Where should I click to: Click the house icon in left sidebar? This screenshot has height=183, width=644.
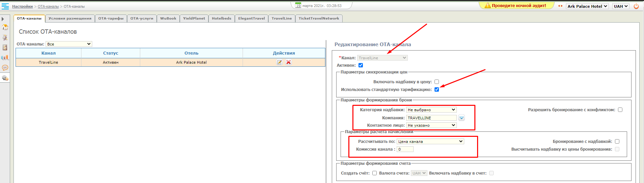click(5, 27)
